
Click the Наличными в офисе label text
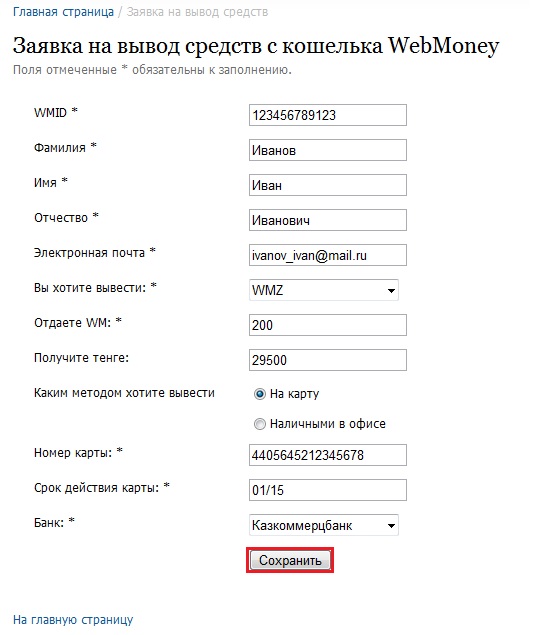tap(328, 424)
